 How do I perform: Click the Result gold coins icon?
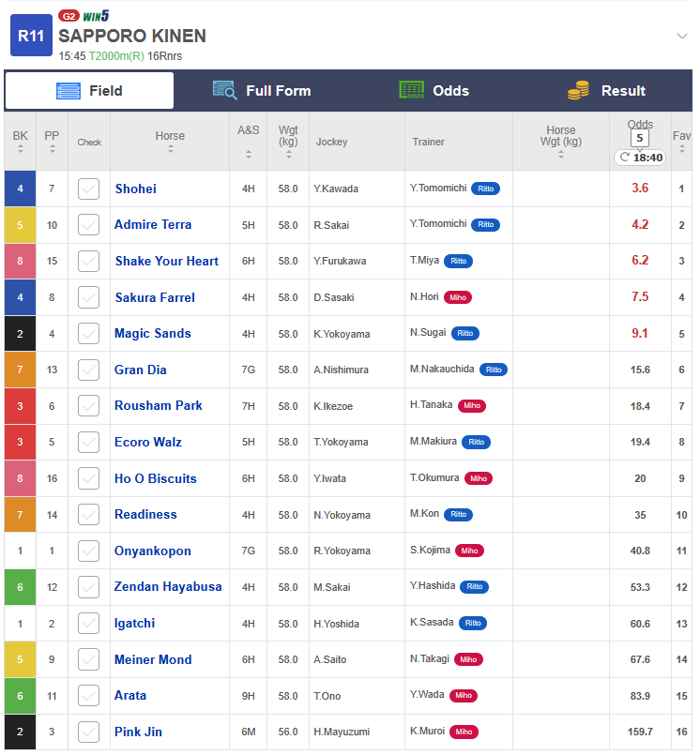pos(579,90)
